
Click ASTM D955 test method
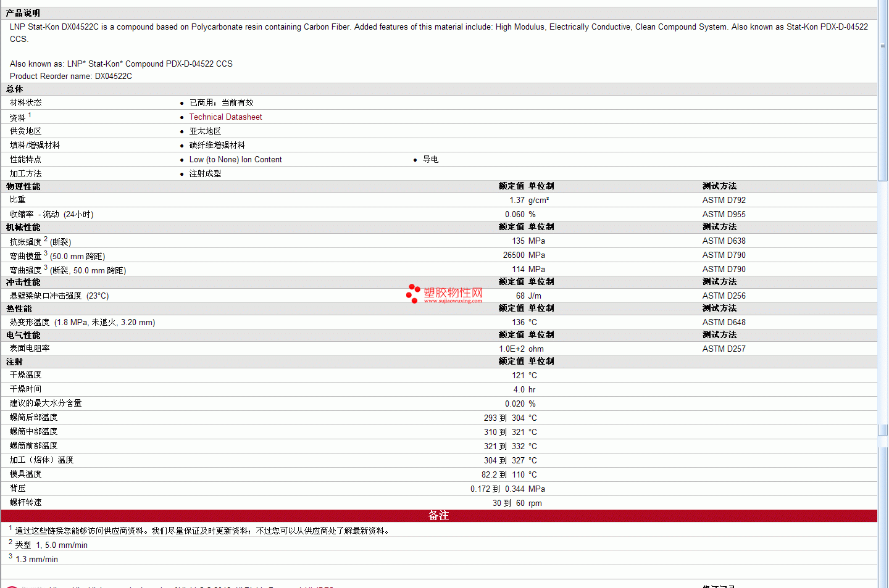tap(724, 214)
